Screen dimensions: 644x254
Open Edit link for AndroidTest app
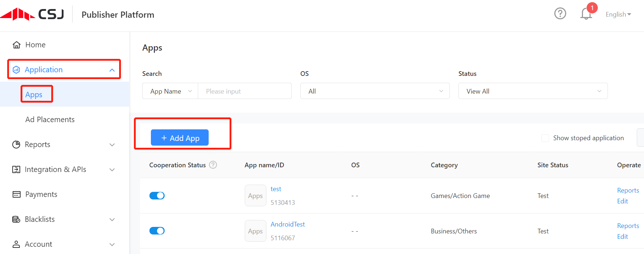622,237
